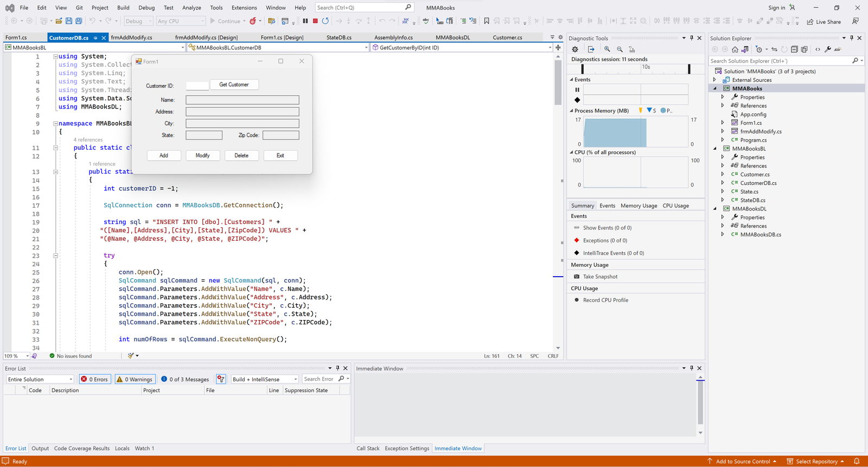Collapse all items in Solution Explorer

pos(794,49)
